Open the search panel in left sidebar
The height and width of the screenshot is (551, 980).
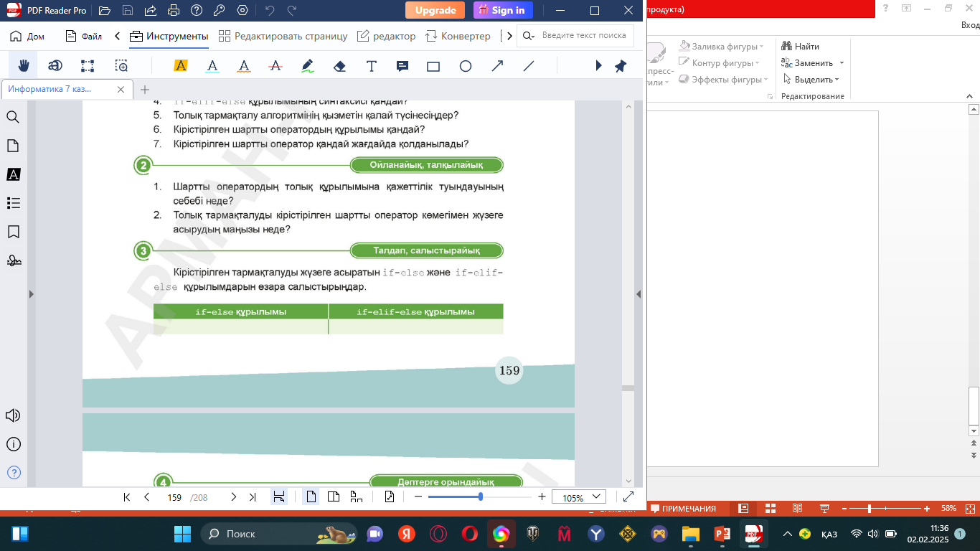click(x=13, y=117)
